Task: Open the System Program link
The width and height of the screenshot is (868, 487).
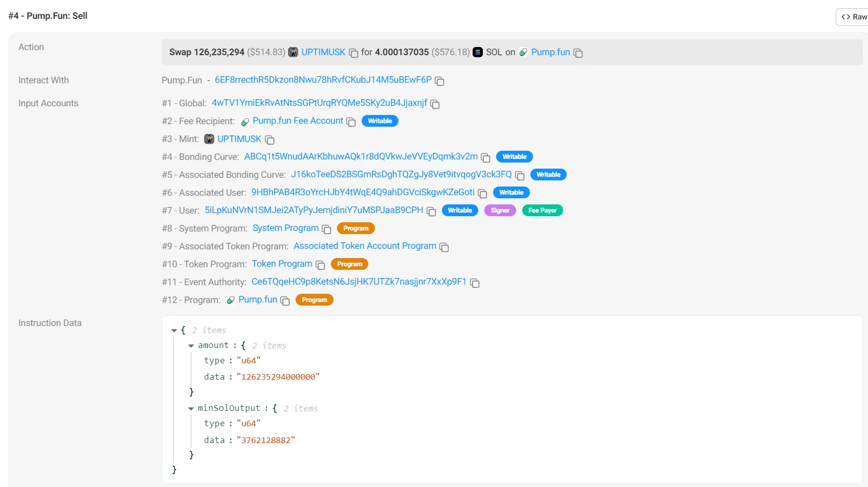Action: [x=285, y=228]
